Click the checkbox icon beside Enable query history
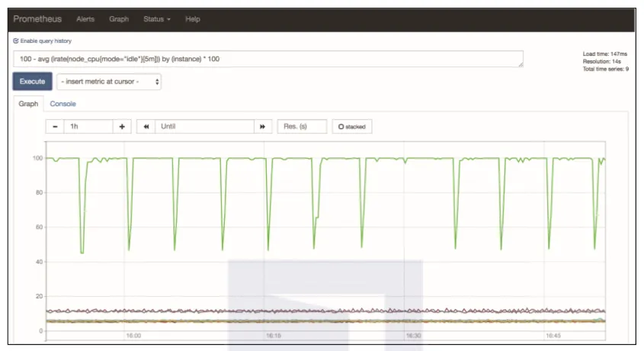This screenshot has width=644, height=351. (x=16, y=40)
